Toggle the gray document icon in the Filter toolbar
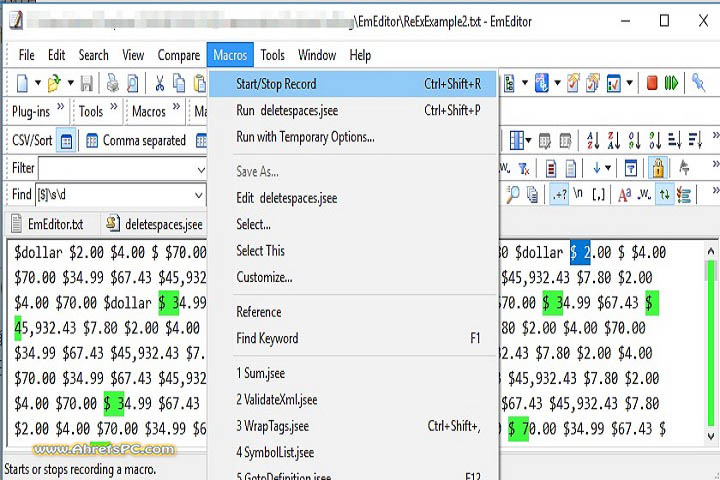 coord(571,169)
